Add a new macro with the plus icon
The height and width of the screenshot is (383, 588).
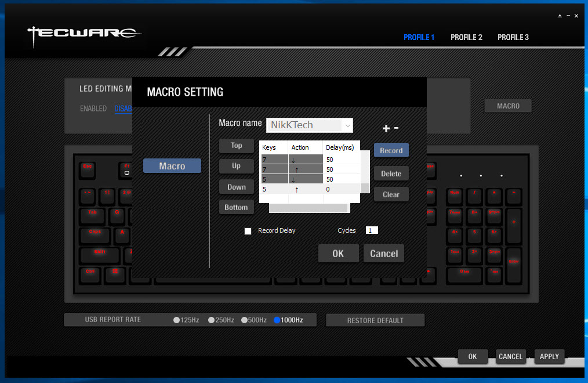386,128
